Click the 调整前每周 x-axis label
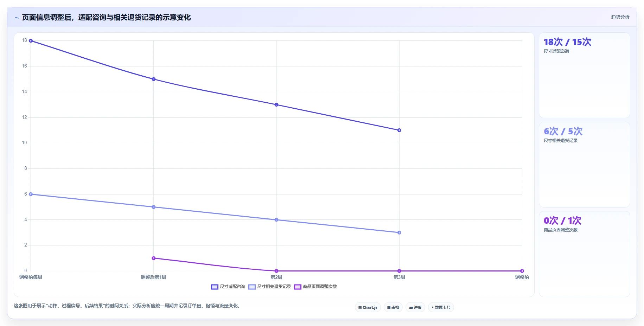The height and width of the screenshot is (326, 644). click(31, 277)
